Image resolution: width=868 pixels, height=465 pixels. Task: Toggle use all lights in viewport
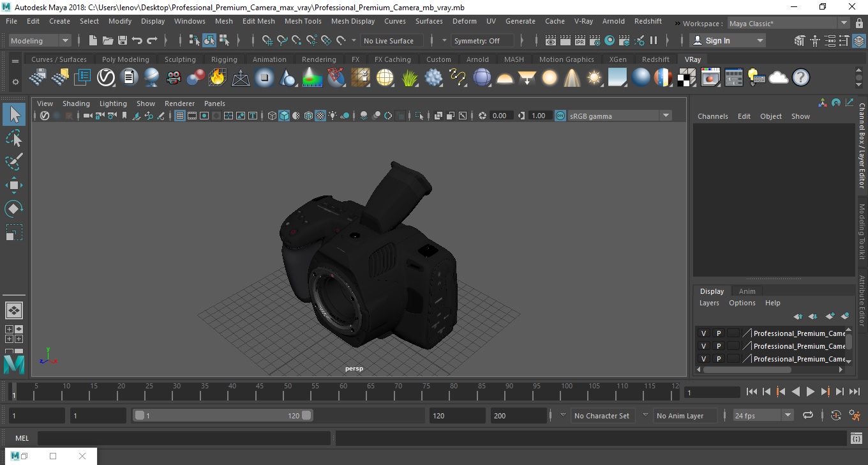pos(333,116)
